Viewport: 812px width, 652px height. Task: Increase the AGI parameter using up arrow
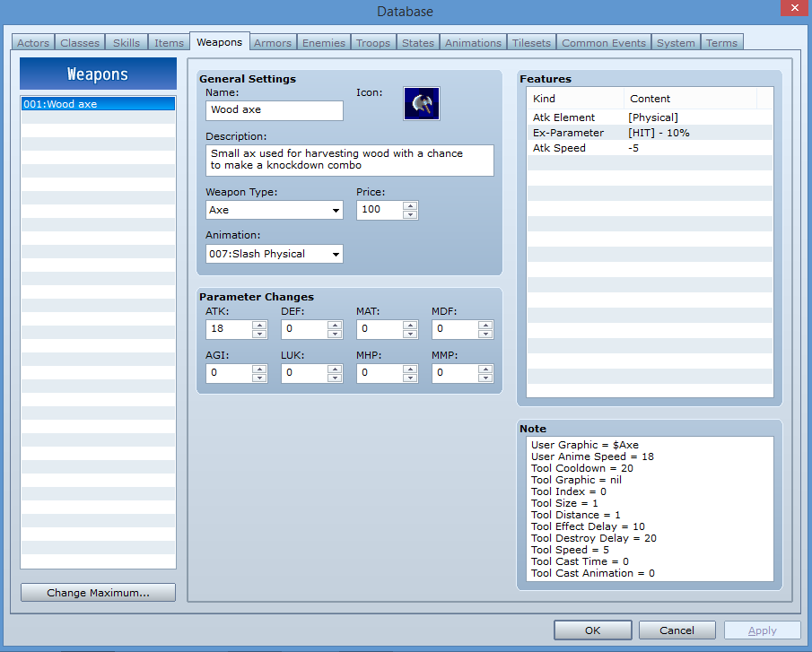point(259,369)
